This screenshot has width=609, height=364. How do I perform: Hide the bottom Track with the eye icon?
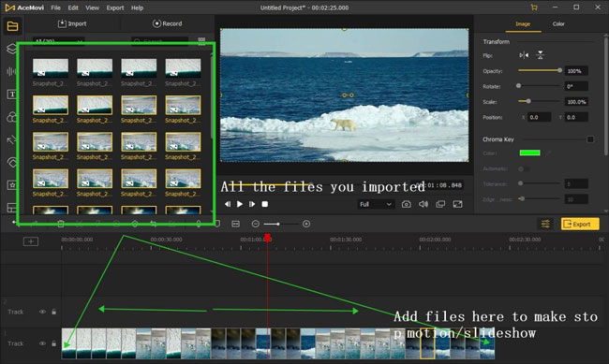click(x=42, y=343)
